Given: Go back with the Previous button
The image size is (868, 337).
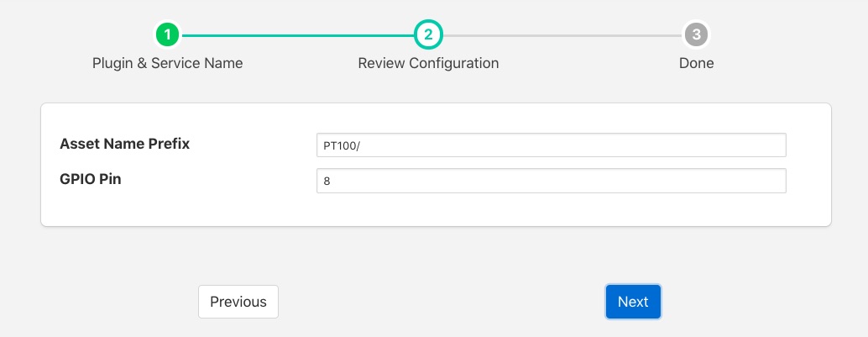Looking at the screenshot, I should click(x=238, y=302).
